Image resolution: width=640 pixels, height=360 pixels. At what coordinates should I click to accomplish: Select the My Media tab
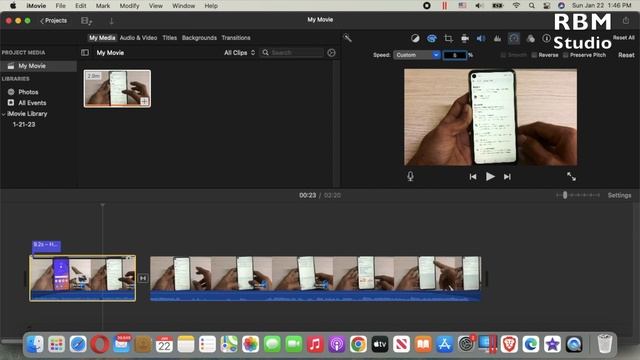click(102, 38)
